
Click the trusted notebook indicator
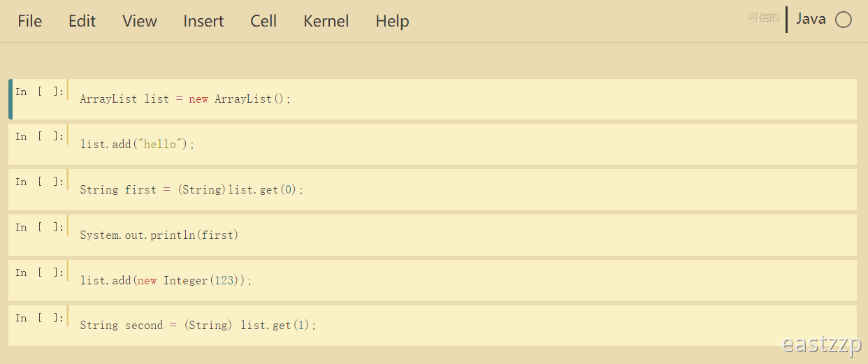pos(763,17)
